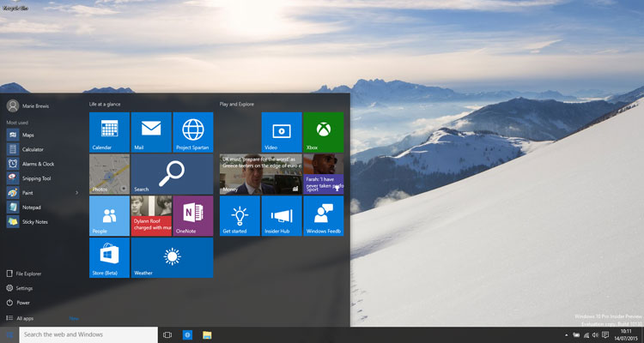
Task: Open the Windows Feedback tile
Action: 324,216
